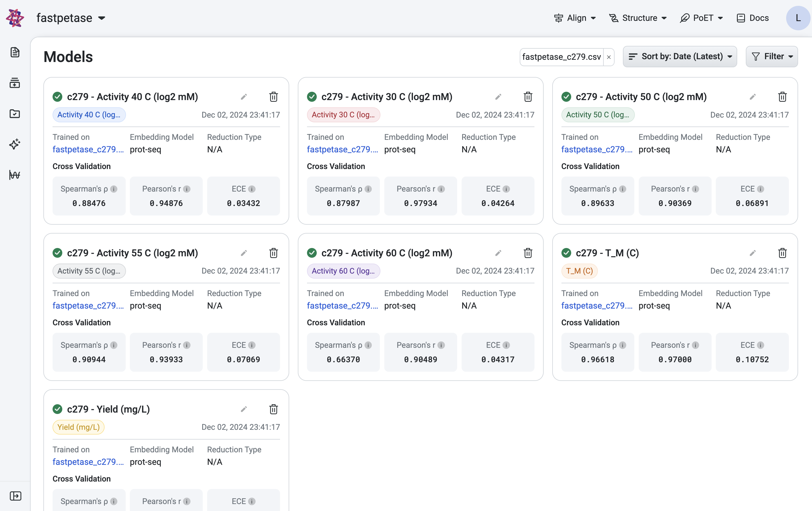Open trained-on dataset link in Activity 30 C card
The height and width of the screenshot is (511, 812).
click(x=342, y=149)
